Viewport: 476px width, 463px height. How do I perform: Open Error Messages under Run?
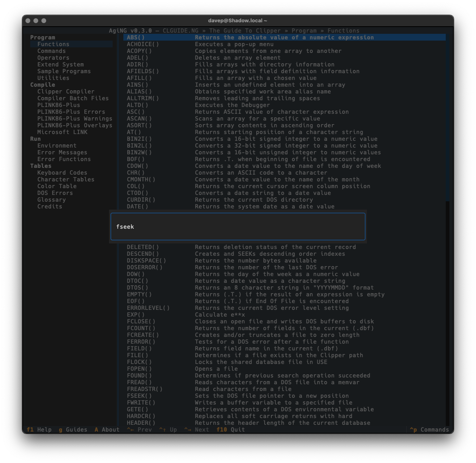coord(62,152)
